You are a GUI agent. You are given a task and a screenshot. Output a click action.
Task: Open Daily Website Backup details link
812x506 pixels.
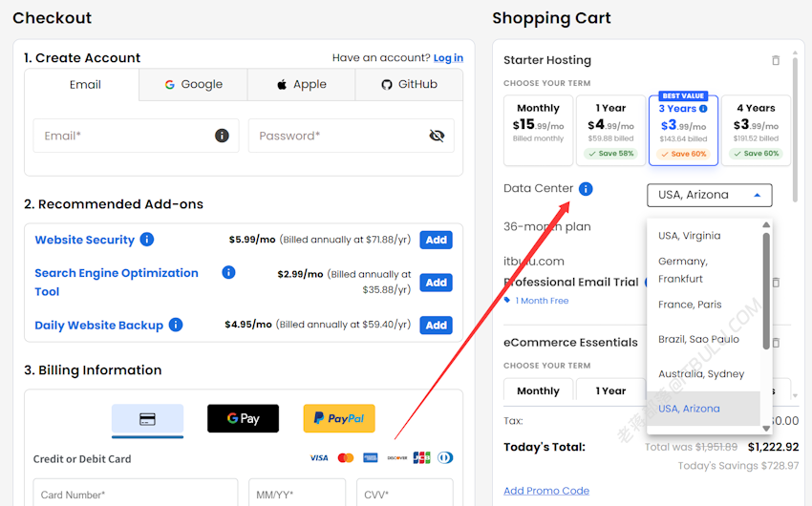click(99, 326)
